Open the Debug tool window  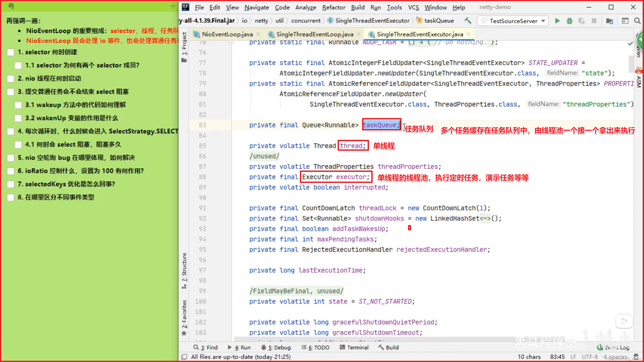point(276,348)
